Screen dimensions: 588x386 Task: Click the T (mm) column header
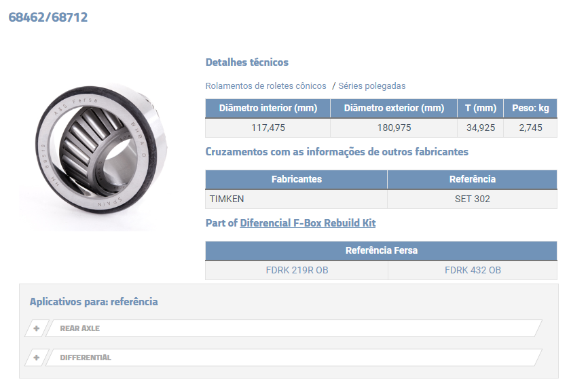click(x=480, y=109)
